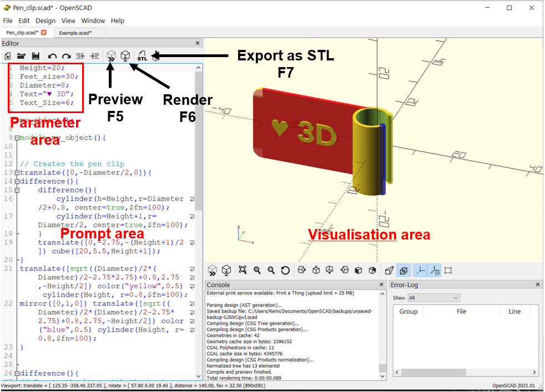Click the Text_Size=6; code line
This screenshot has height=392, width=545.
click(47, 103)
